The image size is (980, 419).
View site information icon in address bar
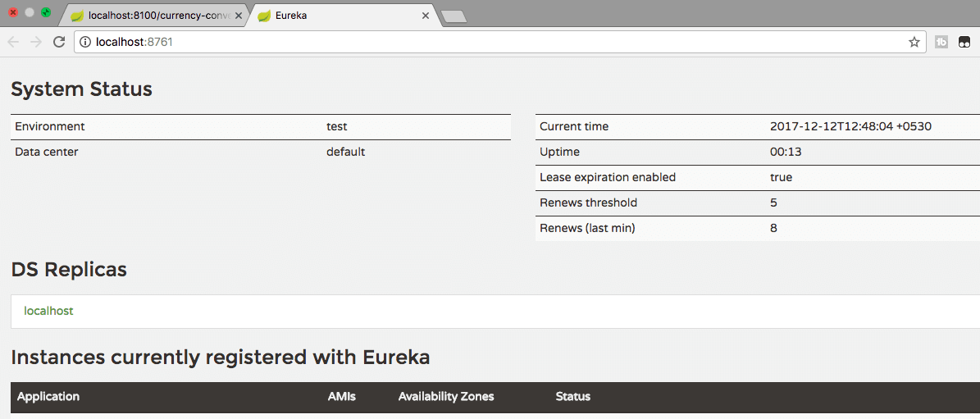coord(85,42)
